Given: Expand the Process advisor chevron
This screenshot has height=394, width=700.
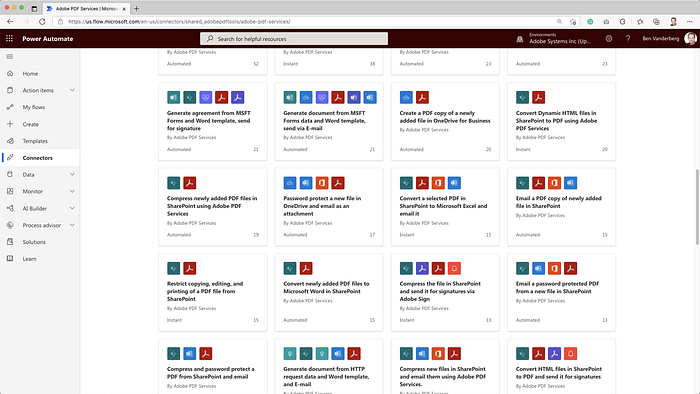Looking at the screenshot, I should (x=72, y=225).
